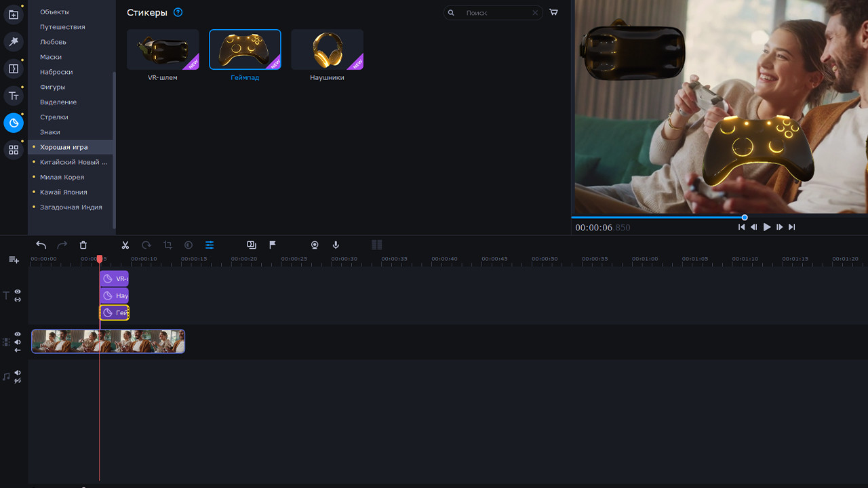
Task: Click the scissors Split clip tool
Action: point(125,245)
